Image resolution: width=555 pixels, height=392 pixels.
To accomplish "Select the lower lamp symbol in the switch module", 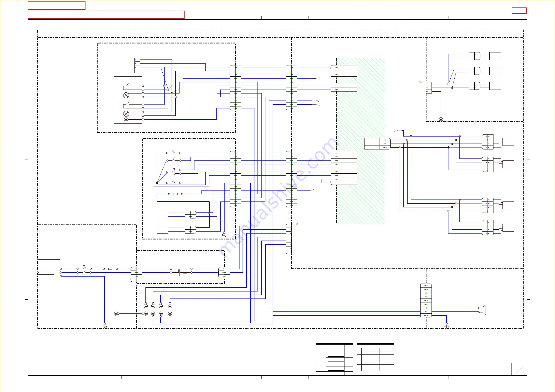I will point(126,114).
